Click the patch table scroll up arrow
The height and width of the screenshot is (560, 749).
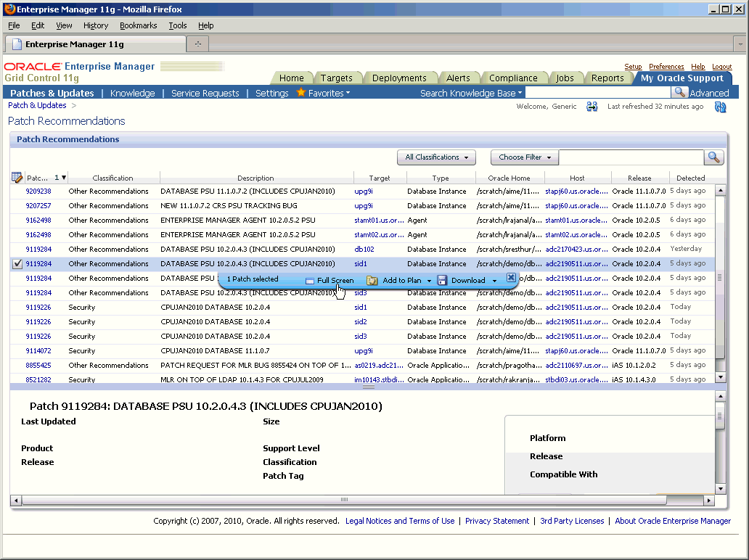tap(720, 190)
